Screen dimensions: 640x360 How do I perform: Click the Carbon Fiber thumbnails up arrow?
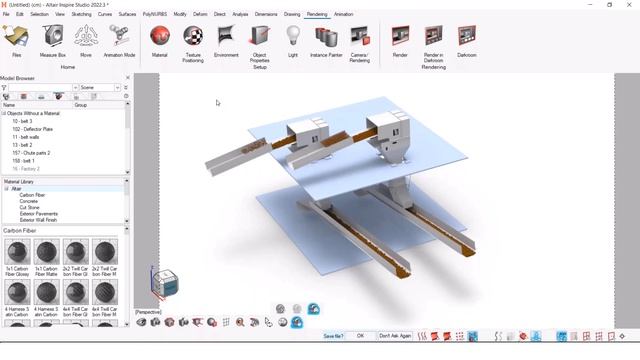[x=127, y=230]
